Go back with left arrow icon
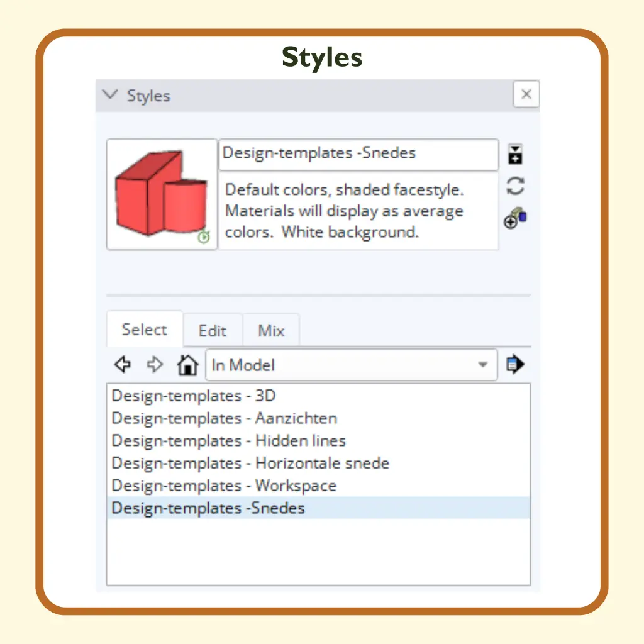Image resolution: width=644 pixels, height=644 pixels. (x=123, y=364)
